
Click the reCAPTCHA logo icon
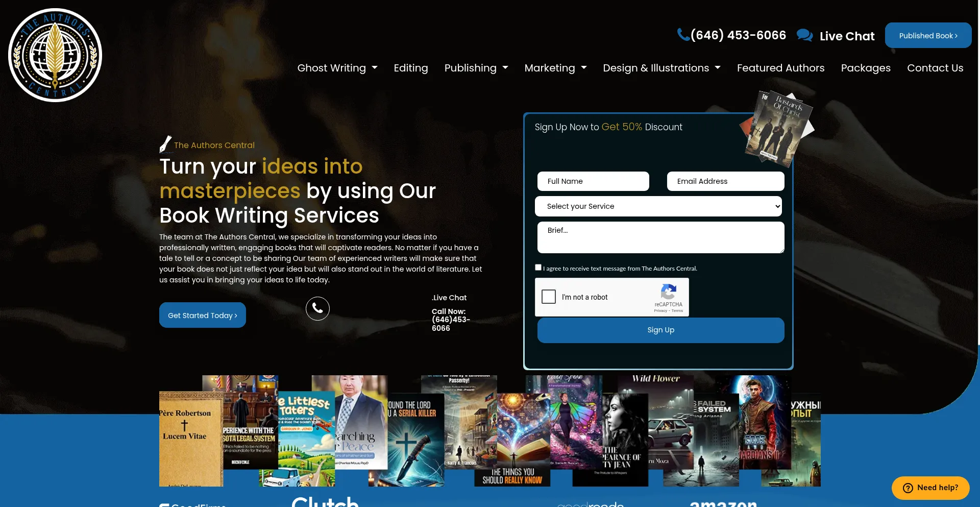coord(668,292)
